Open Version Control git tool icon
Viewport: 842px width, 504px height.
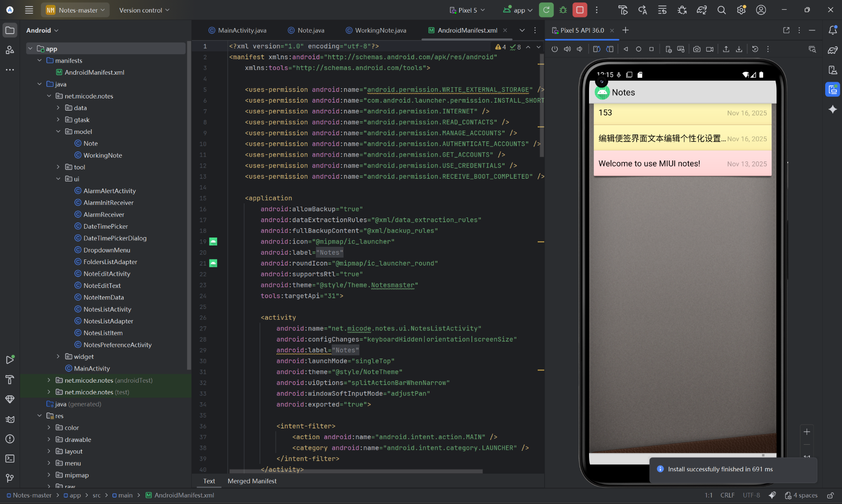click(x=10, y=478)
